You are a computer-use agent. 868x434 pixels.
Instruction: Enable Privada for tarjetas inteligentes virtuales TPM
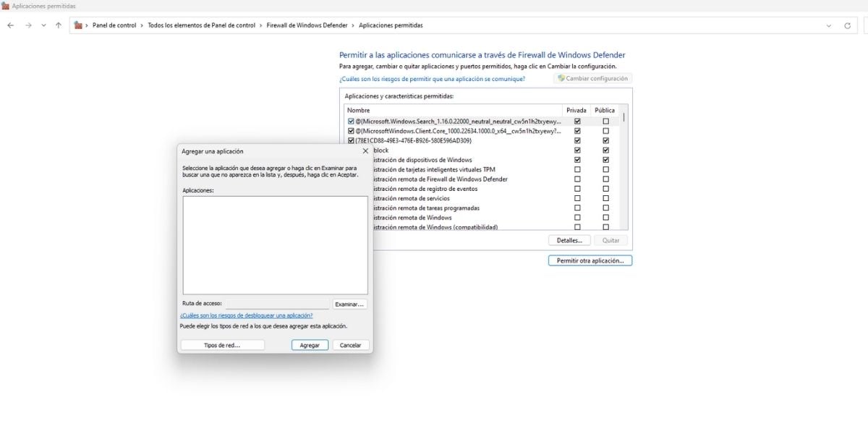click(577, 169)
